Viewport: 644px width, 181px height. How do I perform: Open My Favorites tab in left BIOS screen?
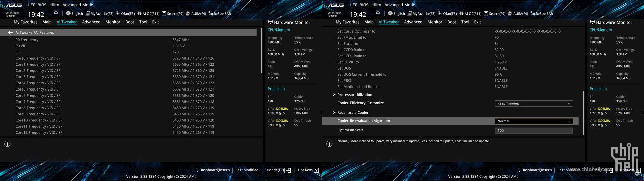click(25, 22)
